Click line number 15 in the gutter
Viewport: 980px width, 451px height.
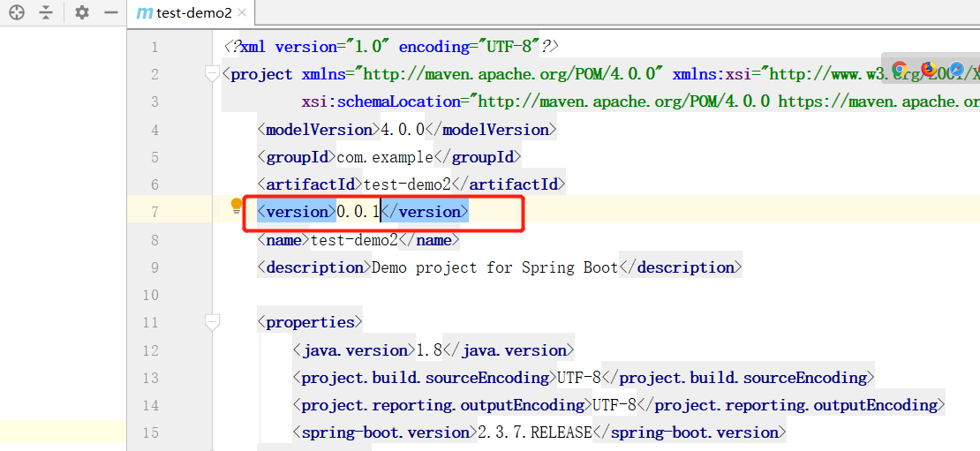click(151, 432)
